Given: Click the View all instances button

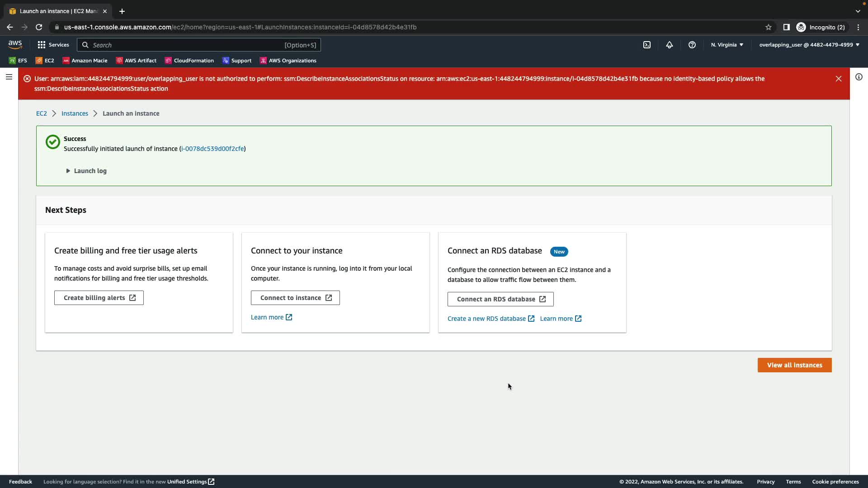Looking at the screenshot, I should point(794,365).
